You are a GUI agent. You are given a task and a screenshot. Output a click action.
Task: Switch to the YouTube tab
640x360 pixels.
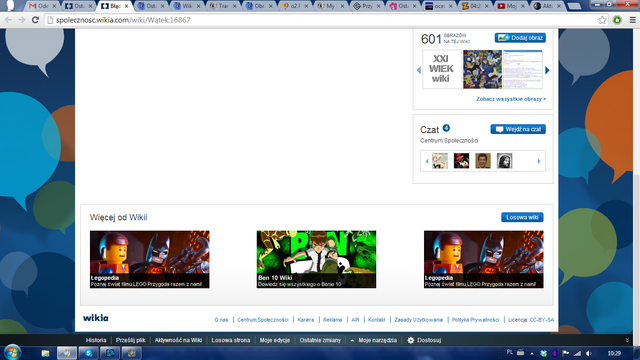[x=511, y=6]
